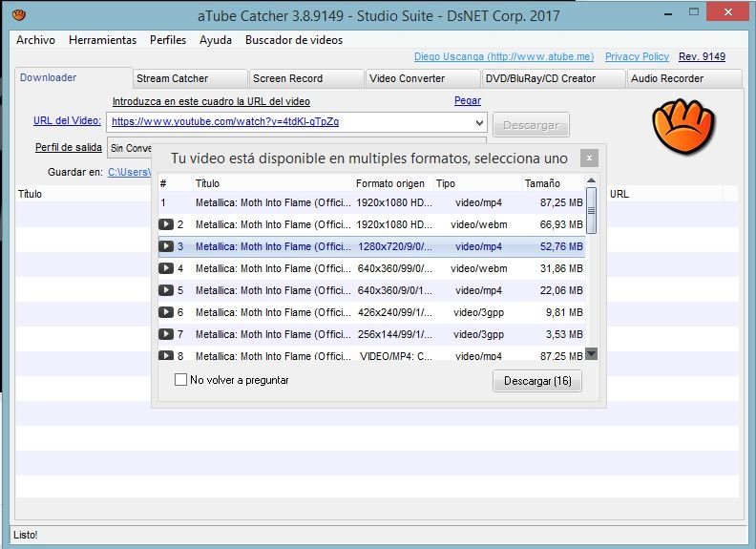Switch to the Downloader tab
This screenshot has height=549, width=756.
coord(73,77)
